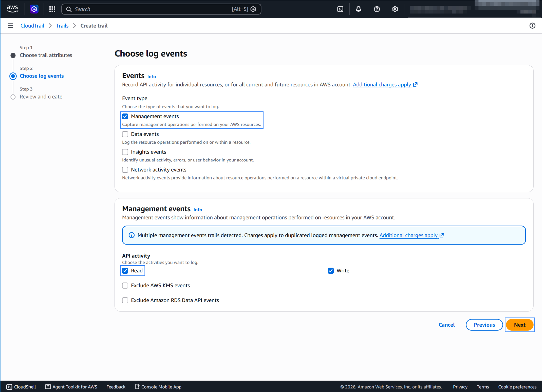The image size is (542, 392).
Task: Uncheck Management events checkbox
Action: click(125, 116)
